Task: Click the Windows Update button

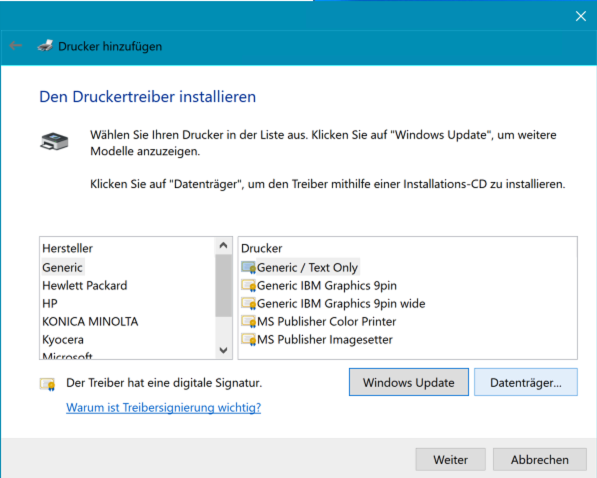Action: click(409, 382)
